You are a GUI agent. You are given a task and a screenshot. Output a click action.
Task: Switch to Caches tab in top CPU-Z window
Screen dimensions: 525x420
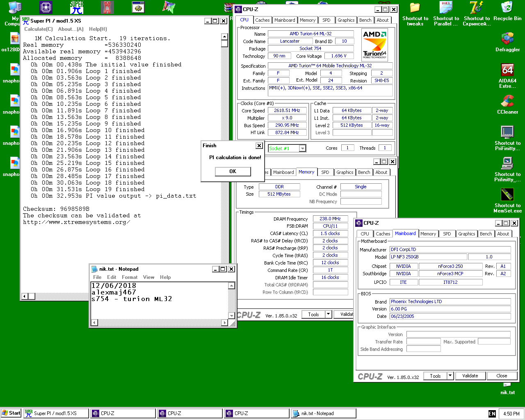[262, 20]
